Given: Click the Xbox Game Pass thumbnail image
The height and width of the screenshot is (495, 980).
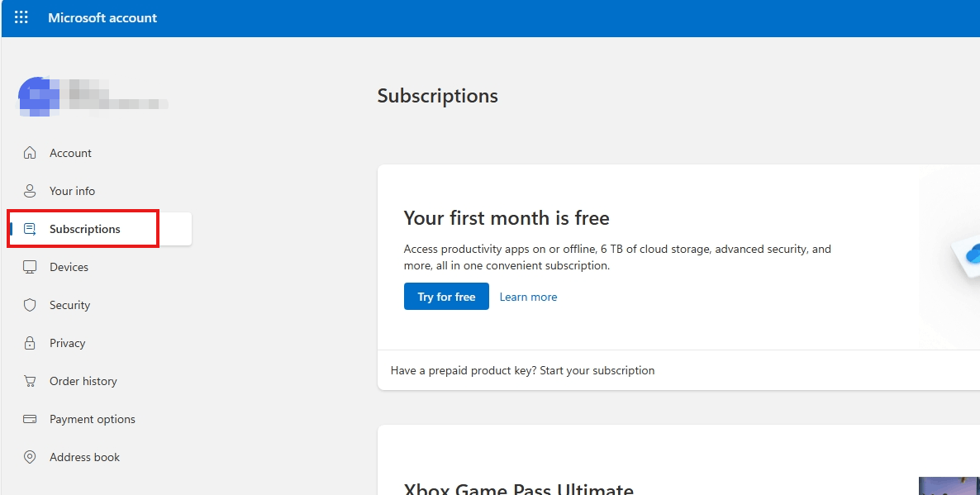Looking at the screenshot, I should pyautogui.click(x=949, y=486).
